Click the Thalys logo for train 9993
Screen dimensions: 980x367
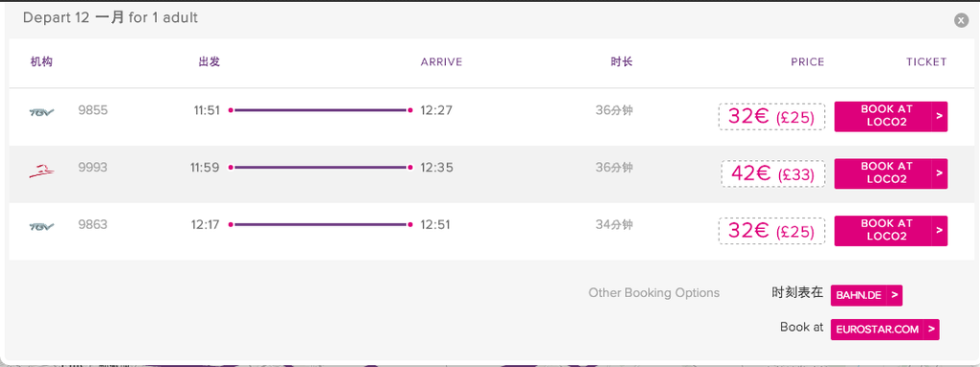(42, 169)
